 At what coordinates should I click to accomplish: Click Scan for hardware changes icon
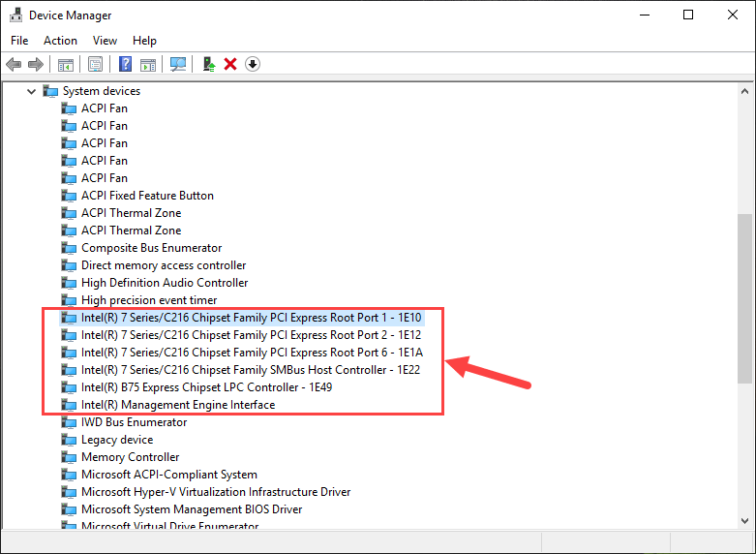tap(178, 64)
